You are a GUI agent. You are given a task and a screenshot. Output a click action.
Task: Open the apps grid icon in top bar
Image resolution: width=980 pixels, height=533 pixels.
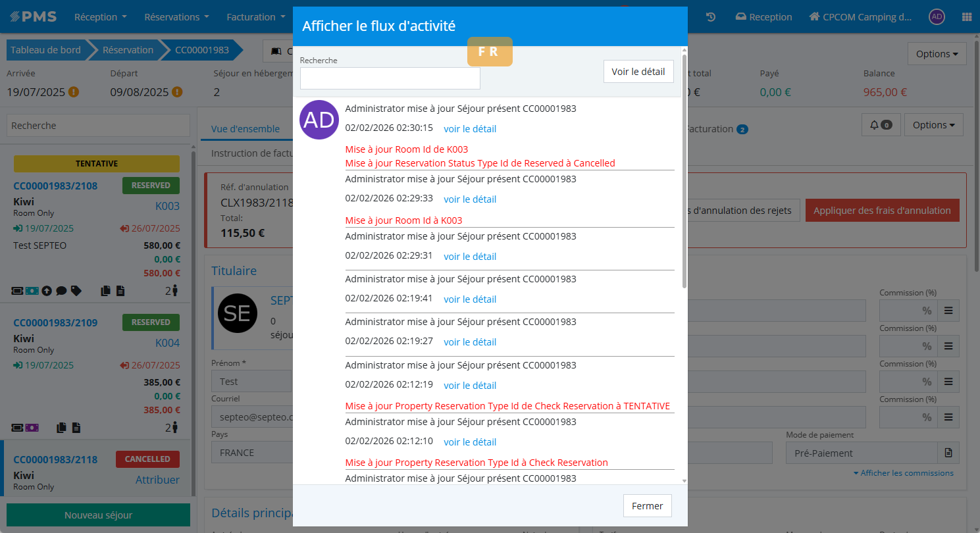[x=966, y=17]
